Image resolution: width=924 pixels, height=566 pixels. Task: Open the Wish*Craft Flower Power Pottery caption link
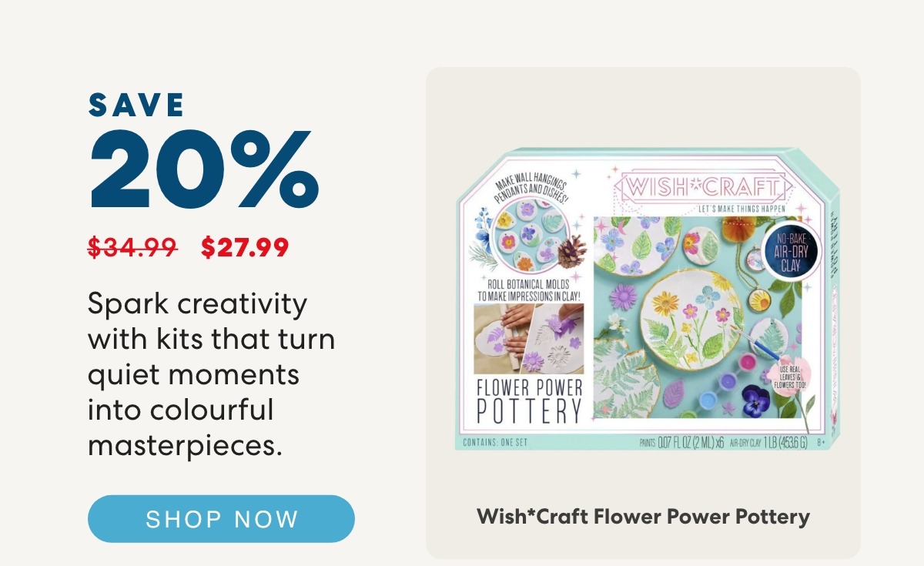point(643,516)
